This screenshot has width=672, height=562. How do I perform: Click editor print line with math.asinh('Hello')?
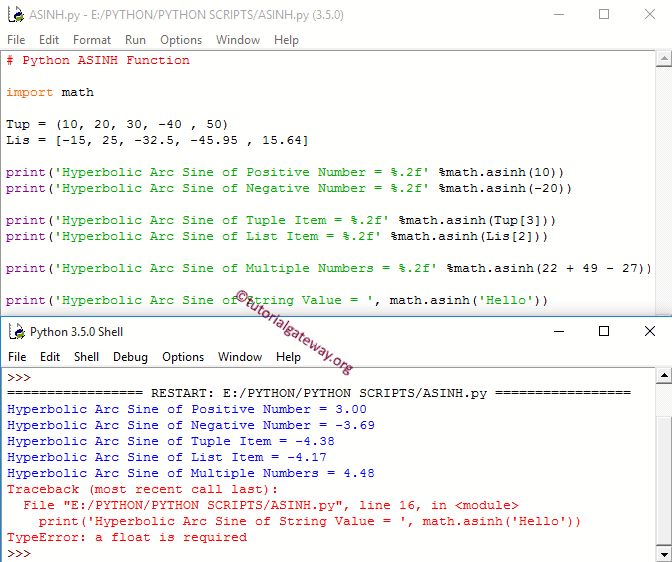(x=277, y=300)
